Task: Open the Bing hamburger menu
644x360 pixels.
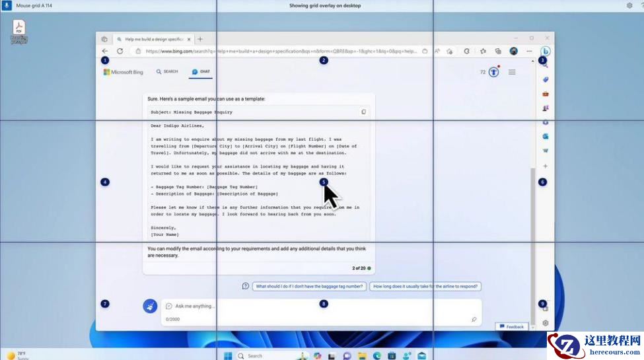Action: tap(512, 72)
